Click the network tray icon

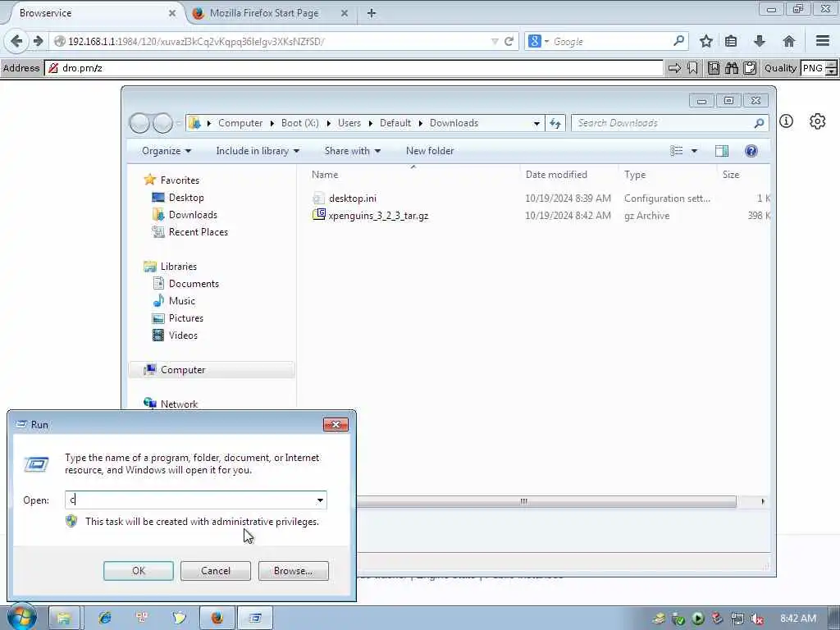[x=737, y=619]
